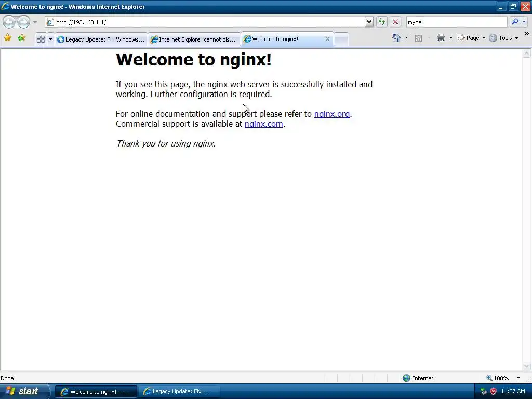The height and width of the screenshot is (399, 532).
Task: Switch to Welcome to nginx! taskbar button
Action: point(96,392)
